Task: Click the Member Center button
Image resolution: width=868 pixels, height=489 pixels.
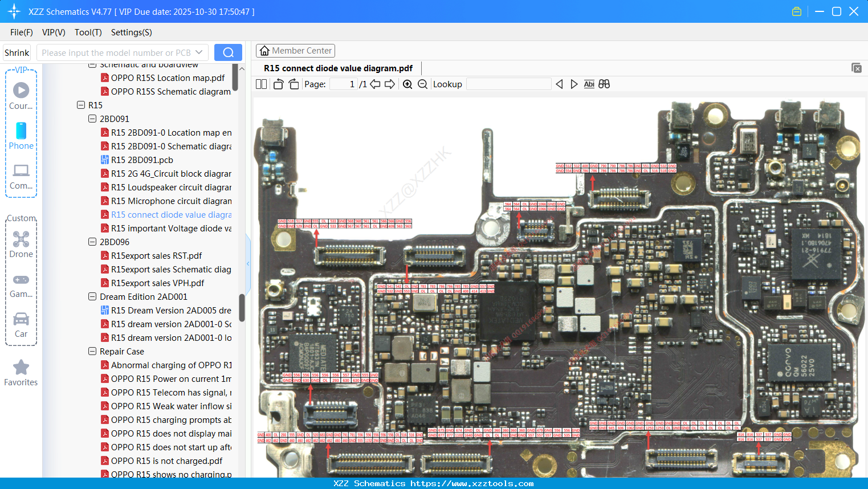Action: click(x=295, y=51)
